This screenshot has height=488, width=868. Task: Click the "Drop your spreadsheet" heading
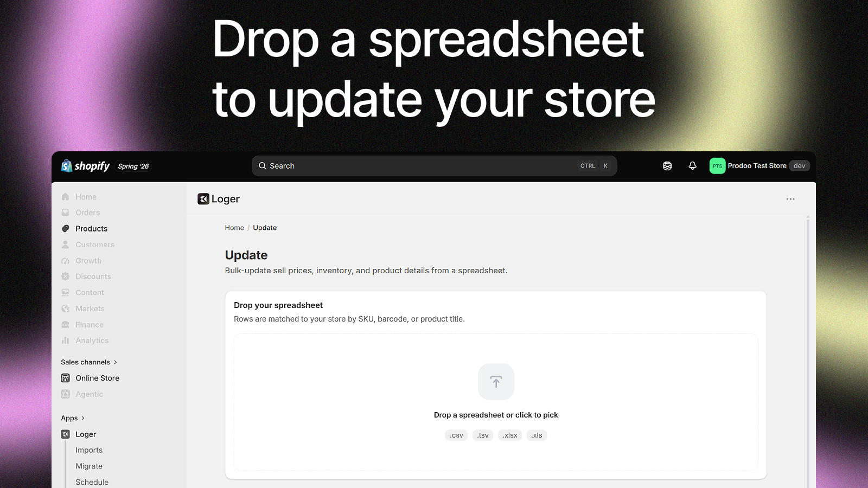[278, 305]
